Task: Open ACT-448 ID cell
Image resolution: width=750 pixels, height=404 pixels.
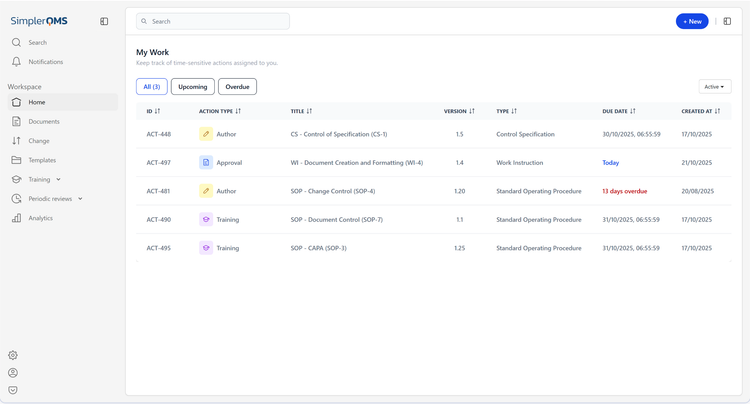Action: [x=159, y=134]
